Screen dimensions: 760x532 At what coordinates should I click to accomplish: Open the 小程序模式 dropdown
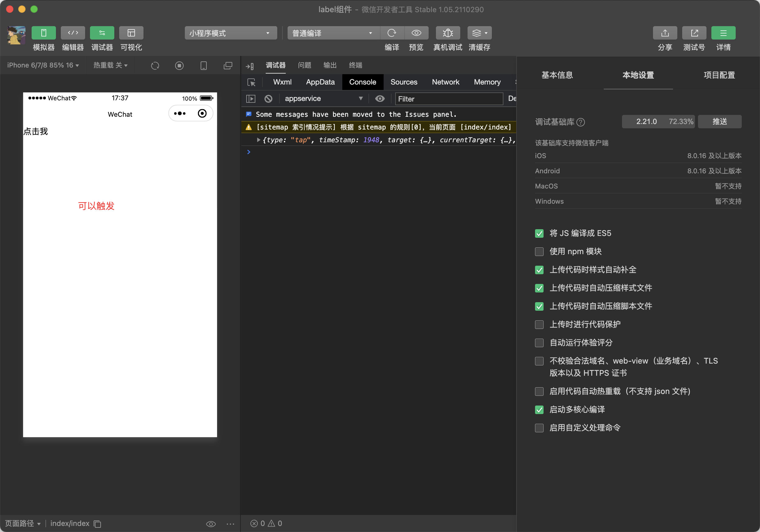[230, 33]
